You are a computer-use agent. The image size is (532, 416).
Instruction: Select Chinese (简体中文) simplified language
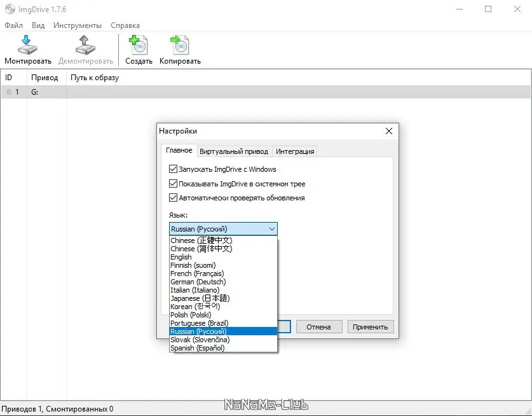[x=223, y=249]
